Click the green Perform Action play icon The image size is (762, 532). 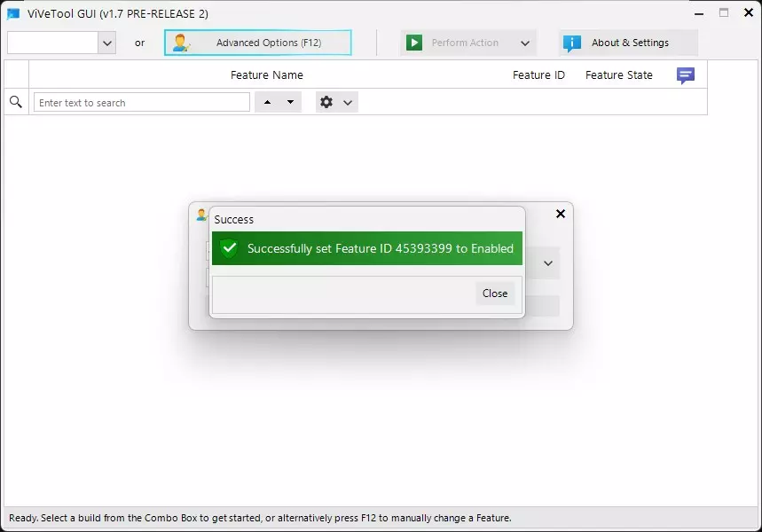tap(414, 43)
